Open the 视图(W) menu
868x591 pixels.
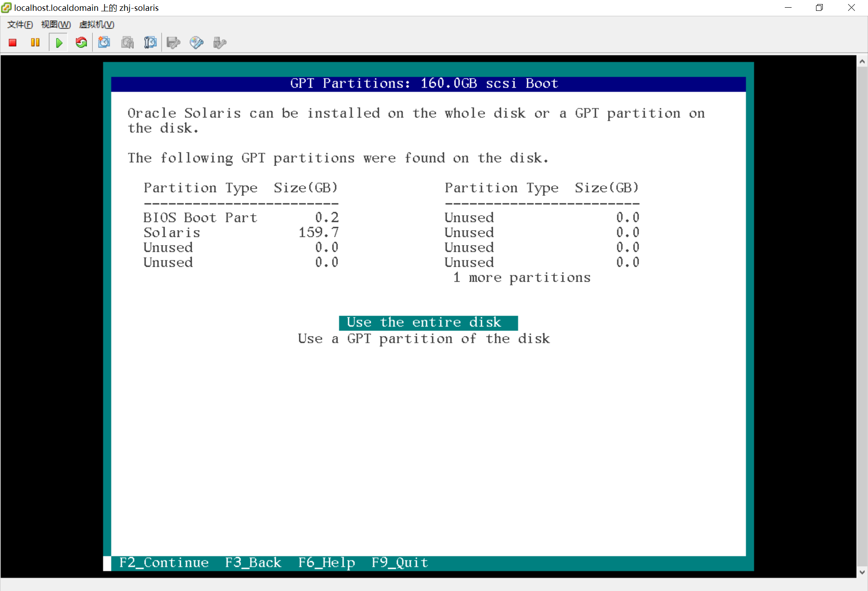coord(56,24)
